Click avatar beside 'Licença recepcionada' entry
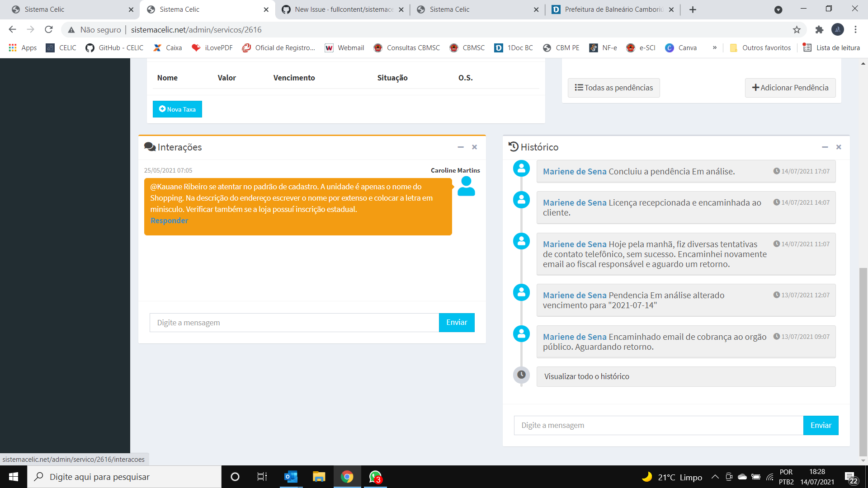 click(x=521, y=200)
